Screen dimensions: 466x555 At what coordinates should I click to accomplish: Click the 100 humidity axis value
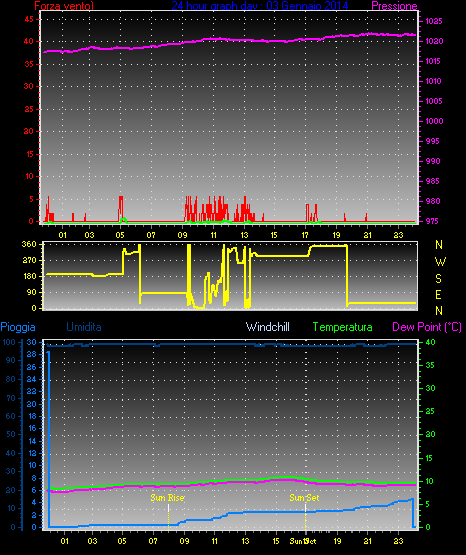point(8,342)
